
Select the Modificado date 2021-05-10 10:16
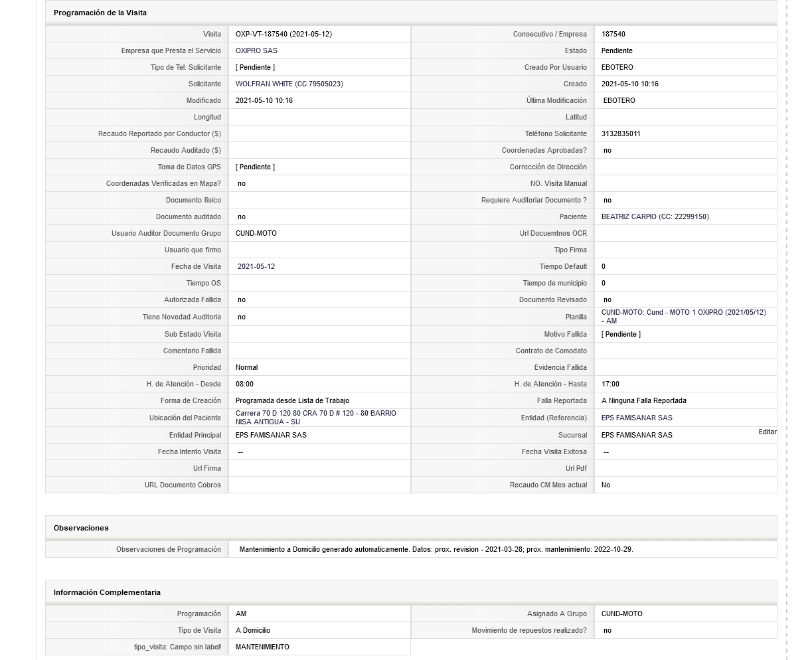click(264, 100)
